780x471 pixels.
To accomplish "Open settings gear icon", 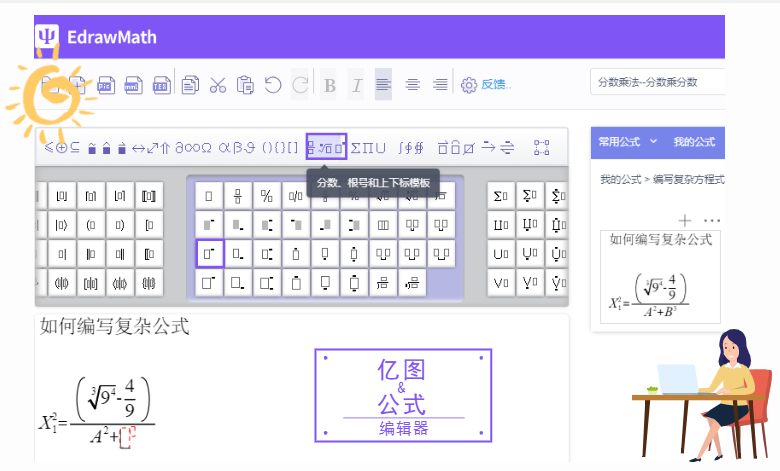I will pyautogui.click(x=469, y=86).
